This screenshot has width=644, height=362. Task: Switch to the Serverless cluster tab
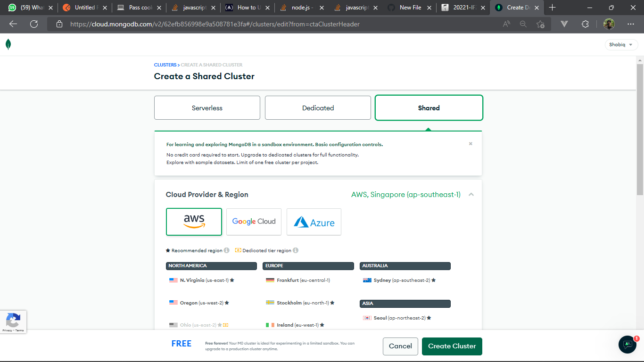[207, 107]
